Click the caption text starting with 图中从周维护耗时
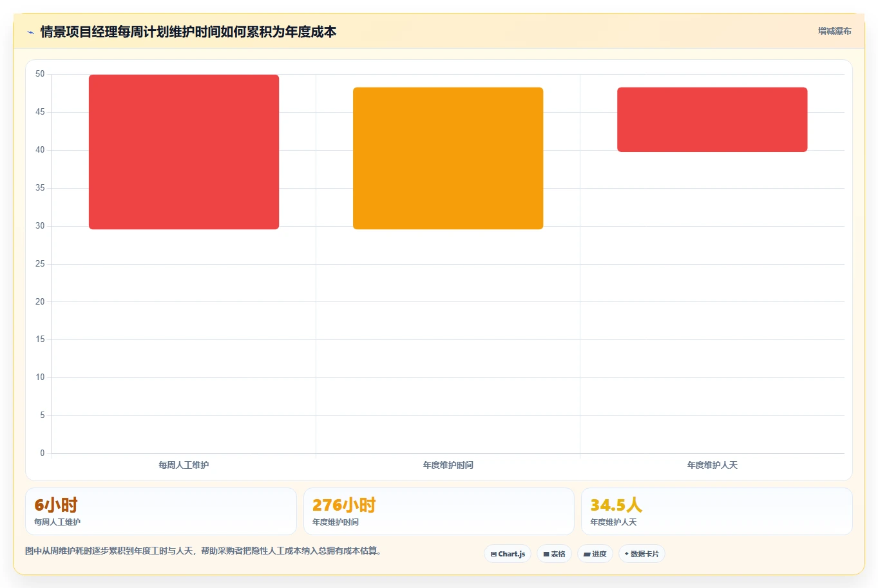This screenshot has width=878, height=588. tap(203, 551)
